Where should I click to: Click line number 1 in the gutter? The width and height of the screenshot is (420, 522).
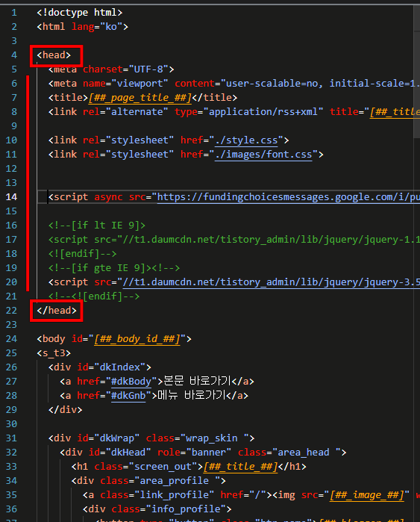click(14, 13)
